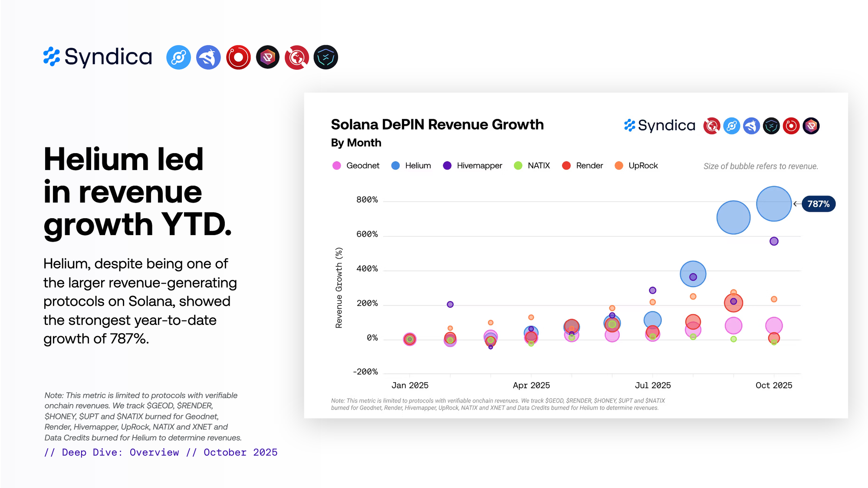This screenshot has height=488, width=868.
Task: Click the red Render icon in the top-left row
Action: click(238, 57)
